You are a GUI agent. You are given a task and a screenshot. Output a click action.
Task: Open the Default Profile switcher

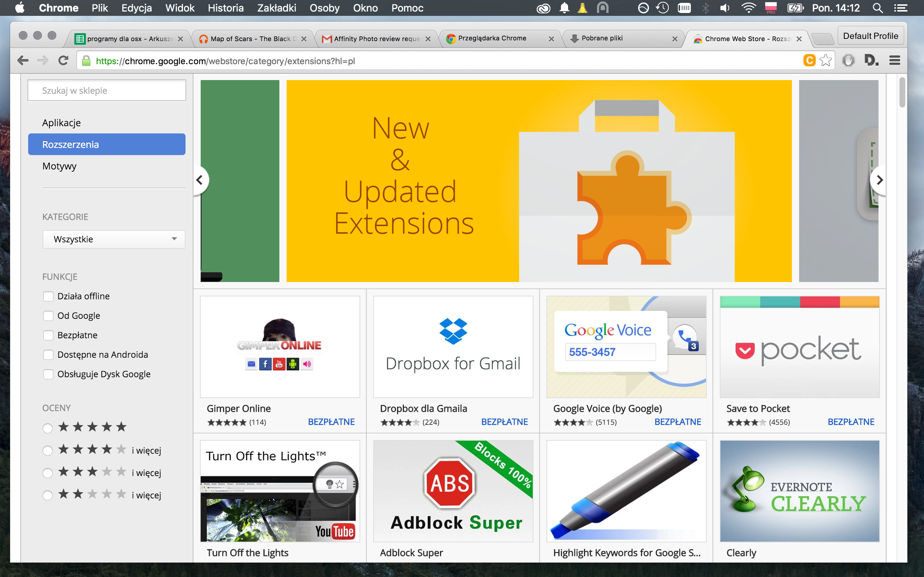[870, 36]
